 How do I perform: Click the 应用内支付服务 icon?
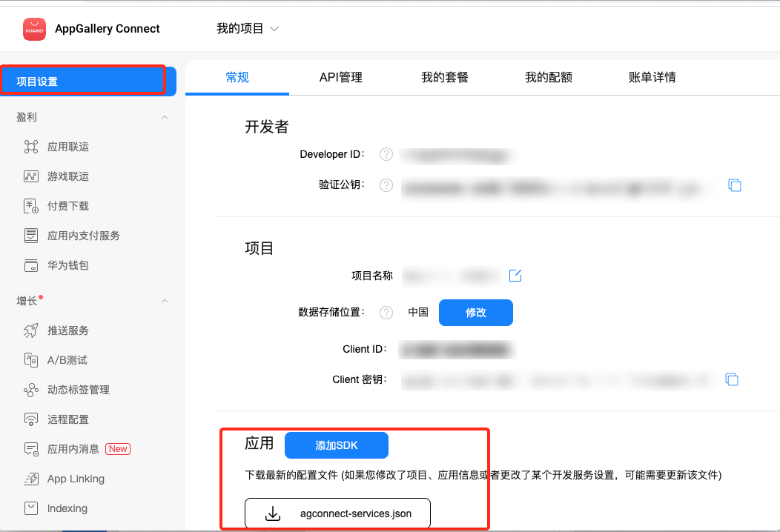(31, 235)
